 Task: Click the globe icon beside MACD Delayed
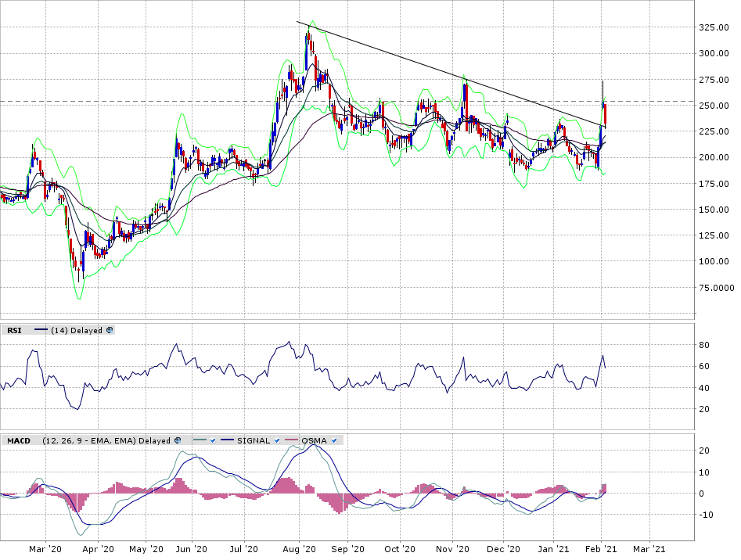coord(178,441)
